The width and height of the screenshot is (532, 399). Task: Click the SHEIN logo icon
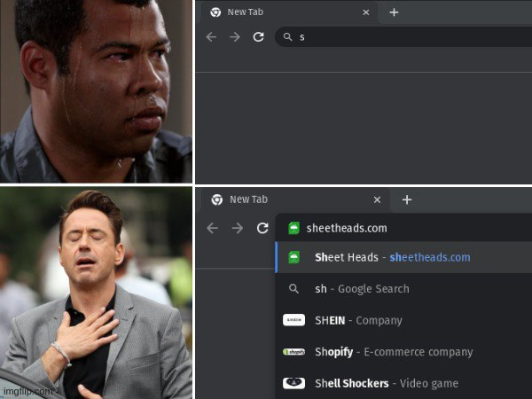pyautogui.click(x=293, y=320)
